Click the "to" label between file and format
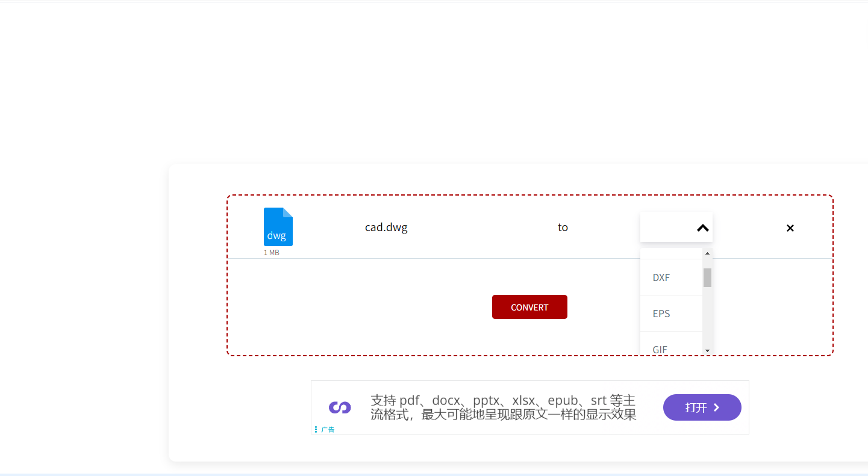 [563, 227]
